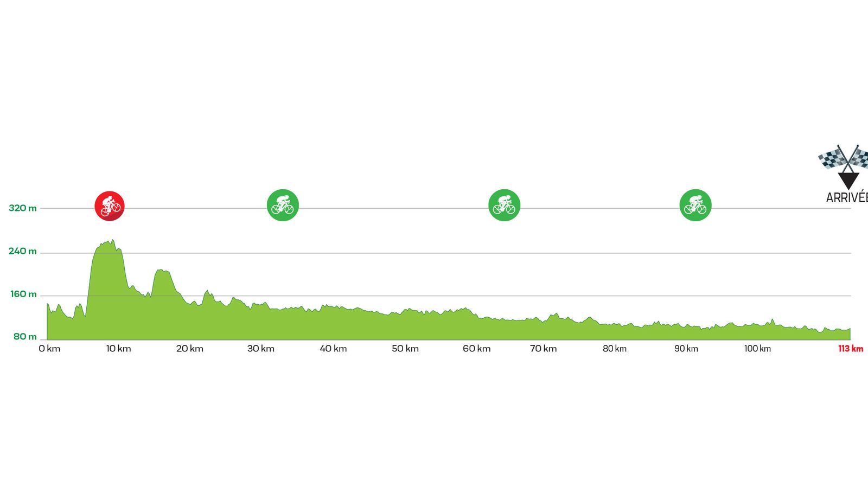
Task: Click the highest peak of the elevation profile
Action: [112, 241]
